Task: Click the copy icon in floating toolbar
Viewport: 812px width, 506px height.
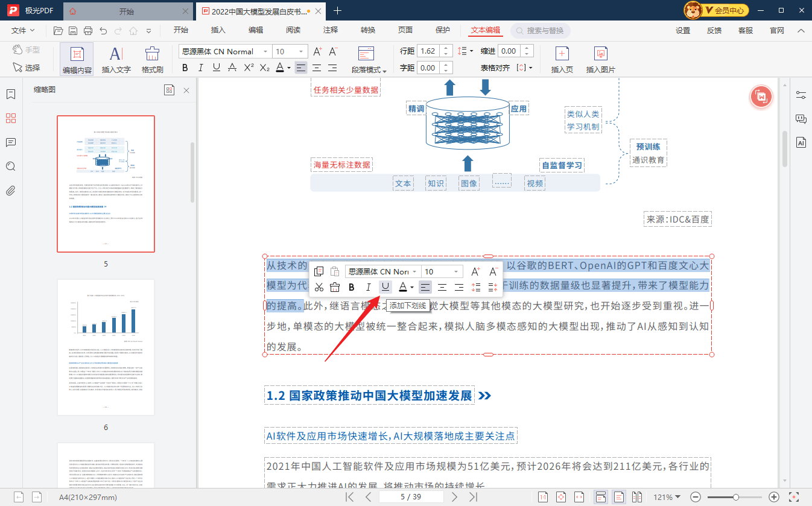Action: (x=319, y=271)
